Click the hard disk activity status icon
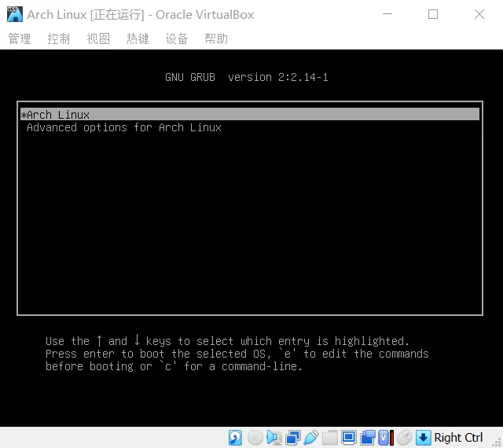The image size is (503, 448). tap(235, 438)
